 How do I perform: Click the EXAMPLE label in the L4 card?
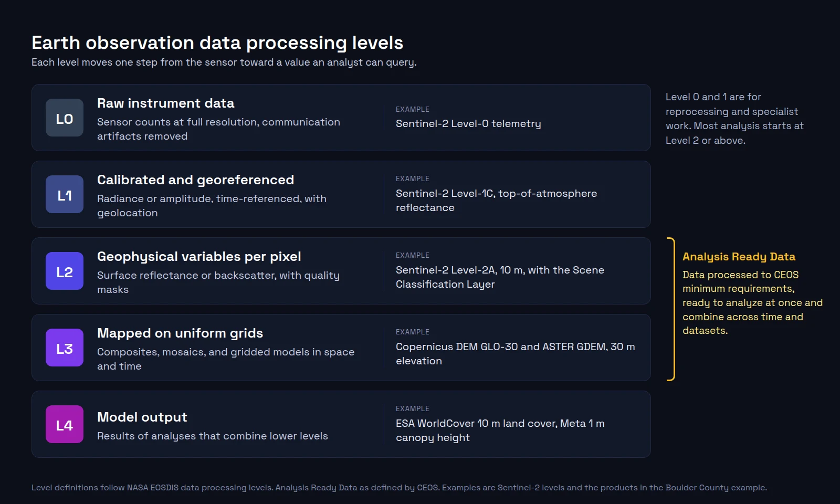(x=413, y=408)
